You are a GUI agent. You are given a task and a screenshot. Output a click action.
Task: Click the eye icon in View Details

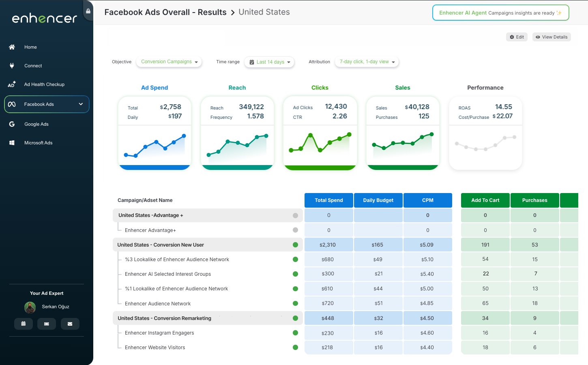tap(538, 37)
